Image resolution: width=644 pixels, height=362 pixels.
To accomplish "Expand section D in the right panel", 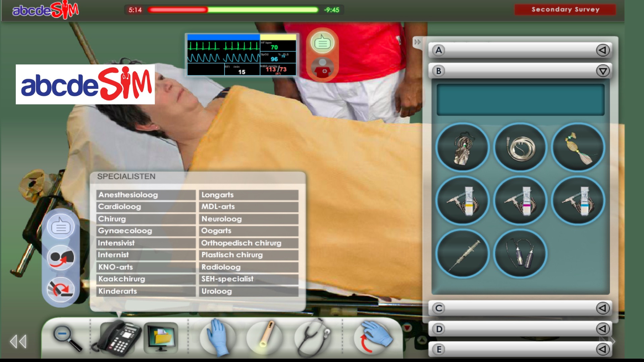I will (x=603, y=328).
